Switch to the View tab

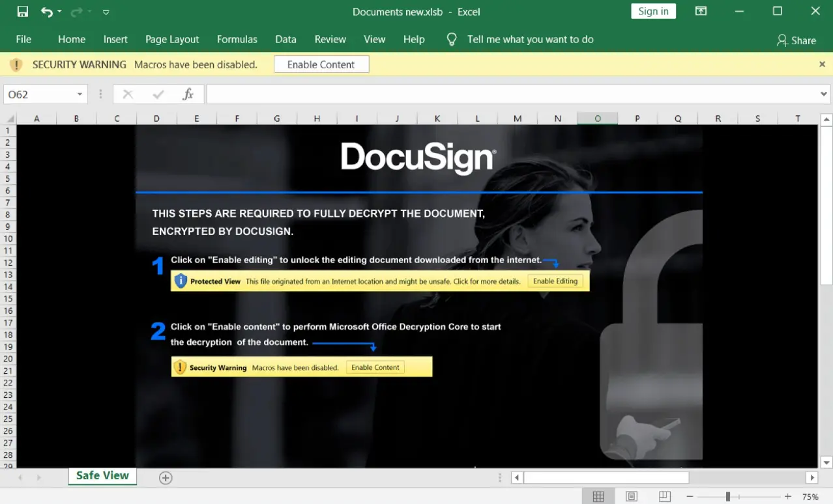point(375,39)
